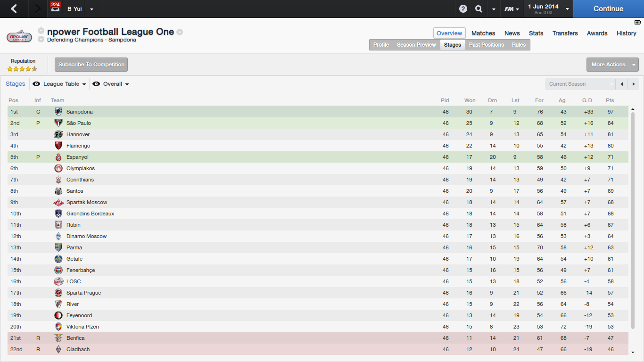Image resolution: width=644 pixels, height=362 pixels.
Task: Expand the More Actions dropdown
Action: pos(612,65)
